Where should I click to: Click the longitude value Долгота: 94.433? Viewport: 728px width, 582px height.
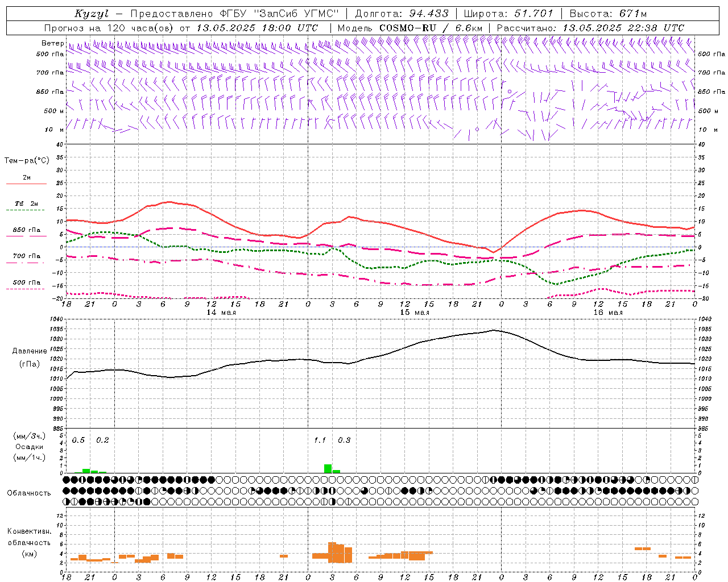click(402, 14)
